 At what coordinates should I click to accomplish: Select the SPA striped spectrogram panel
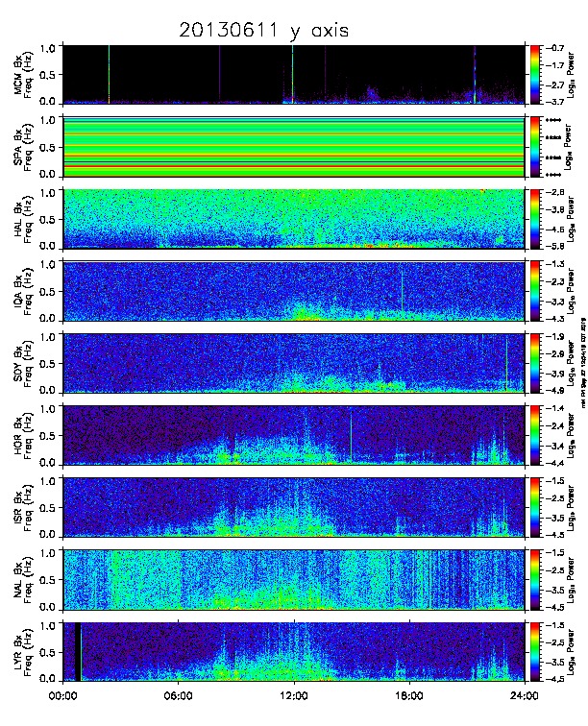pyautogui.click(x=294, y=147)
